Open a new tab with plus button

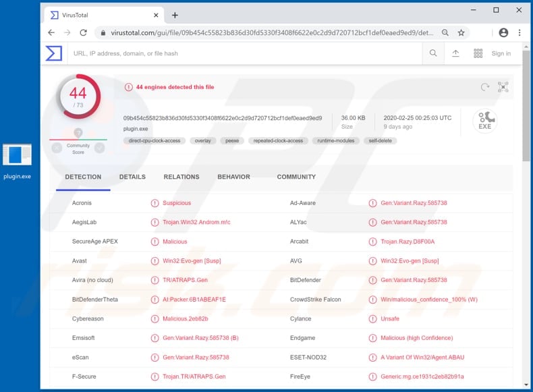point(175,16)
